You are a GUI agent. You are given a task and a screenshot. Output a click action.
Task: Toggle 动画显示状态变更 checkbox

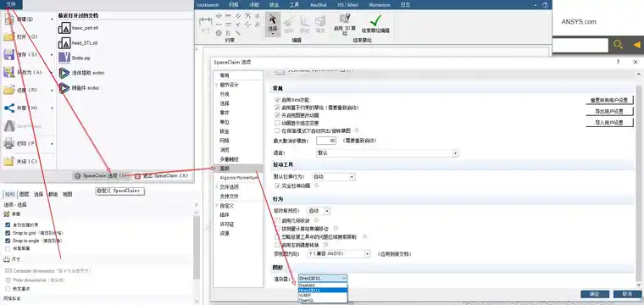(x=277, y=123)
